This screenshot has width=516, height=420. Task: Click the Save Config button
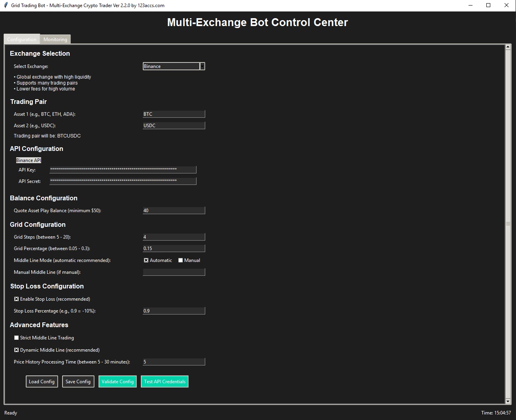pyautogui.click(x=78, y=382)
